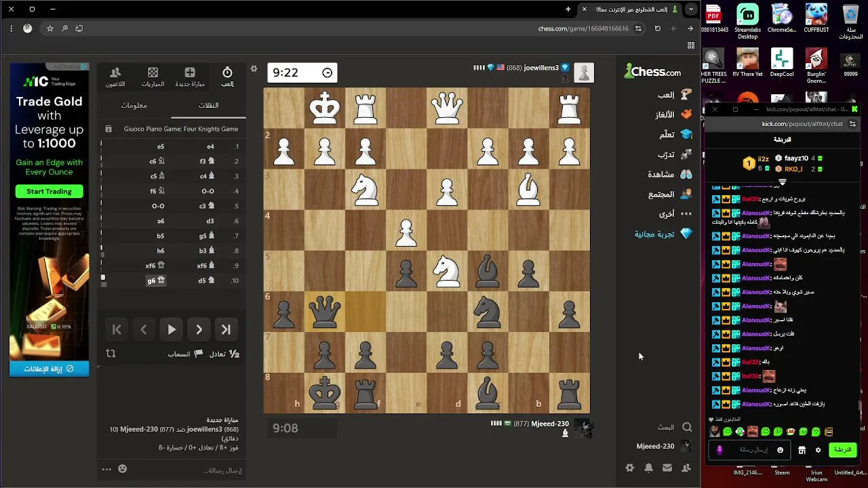Open the emoji picker in game chat
This screenshot has height=488, width=868.
pos(122,468)
